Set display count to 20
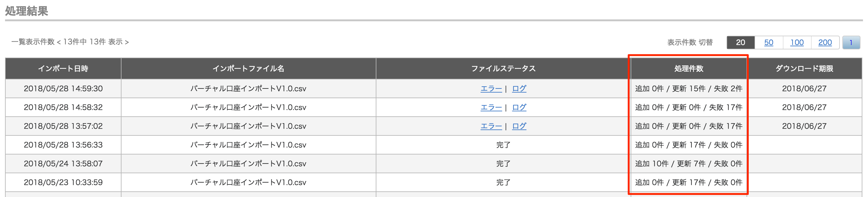 tap(740, 43)
